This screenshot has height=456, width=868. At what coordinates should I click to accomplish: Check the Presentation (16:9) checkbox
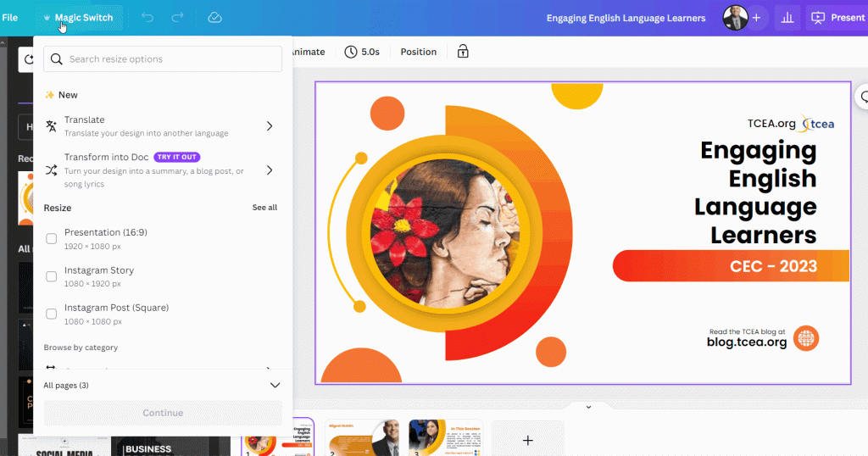[x=52, y=239]
